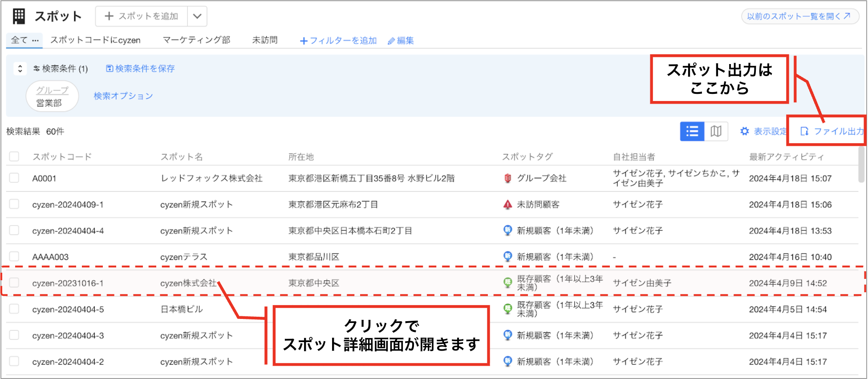Select the スポットコードにcyzen filter tab
Screen dimensions: 868x379
tap(95, 40)
